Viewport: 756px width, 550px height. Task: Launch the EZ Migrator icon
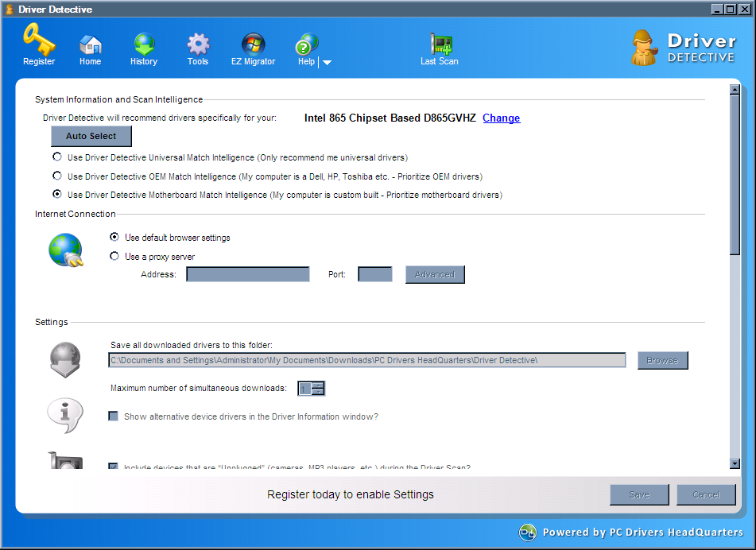click(253, 45)
